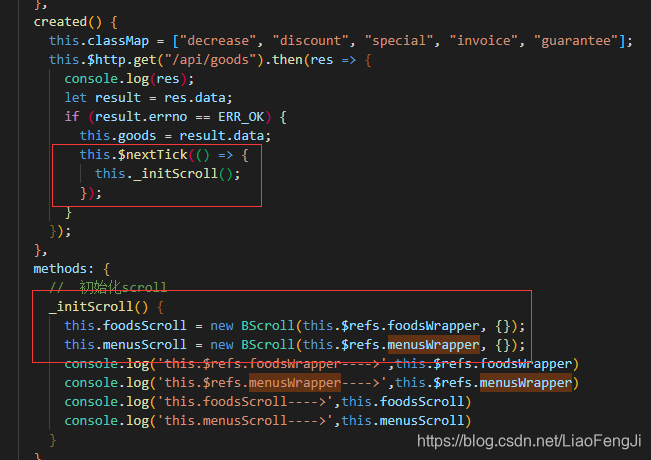Click the $http identifier

tap(106, 60)
